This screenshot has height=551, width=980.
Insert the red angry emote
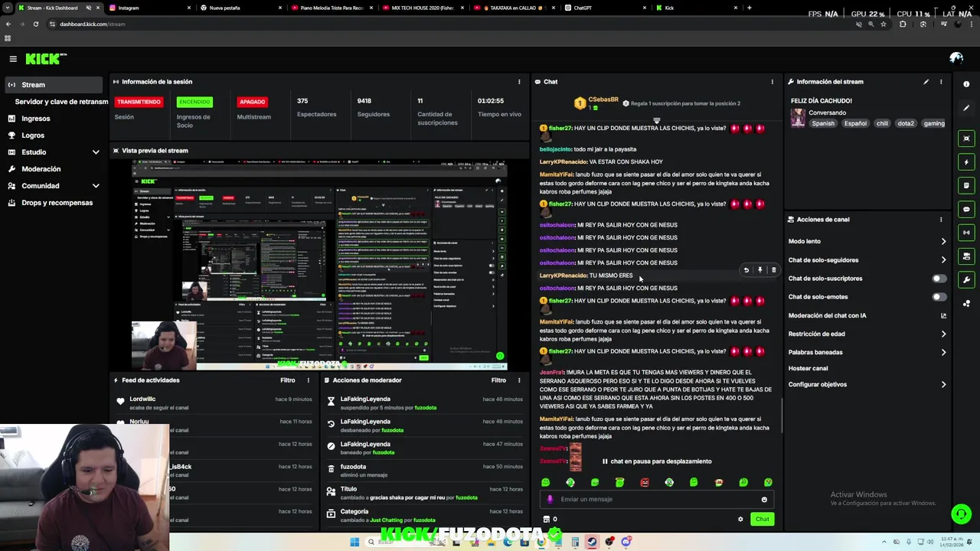645,482
